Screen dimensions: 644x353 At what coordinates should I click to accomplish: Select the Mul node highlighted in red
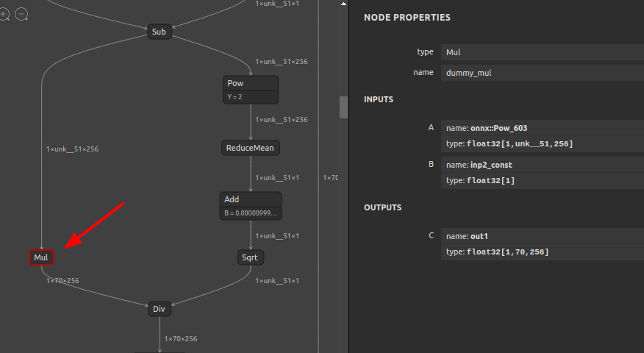41,257
